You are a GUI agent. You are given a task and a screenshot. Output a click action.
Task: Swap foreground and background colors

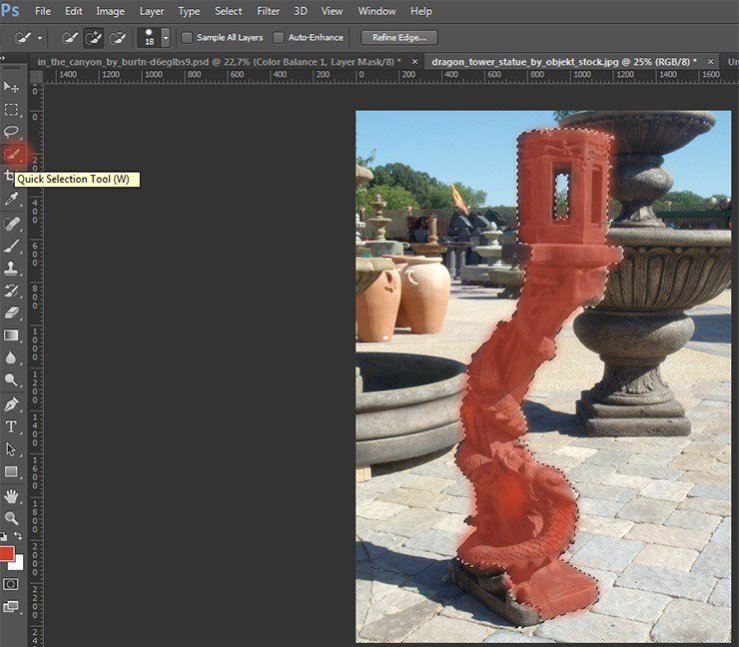tap(19, 538)
